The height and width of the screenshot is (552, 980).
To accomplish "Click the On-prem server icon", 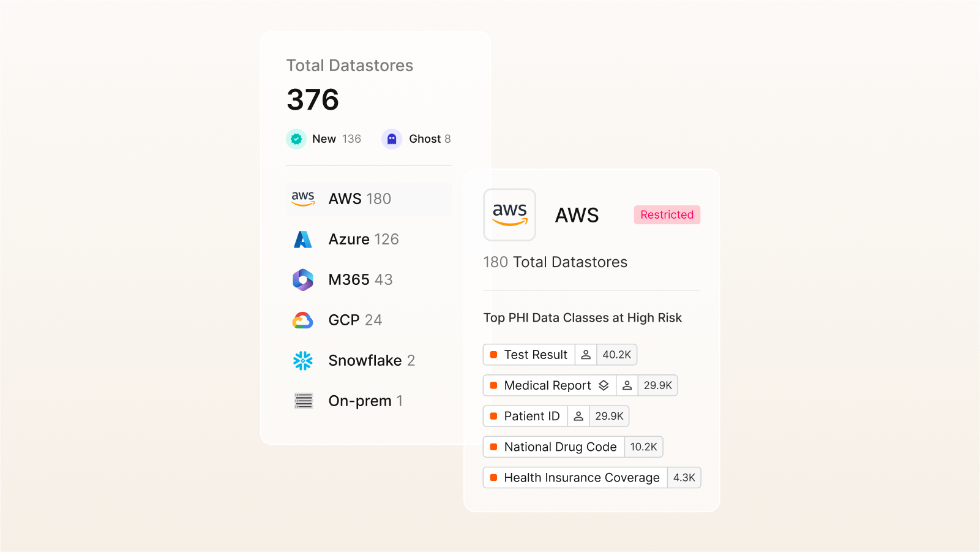I will pos(303,401).
